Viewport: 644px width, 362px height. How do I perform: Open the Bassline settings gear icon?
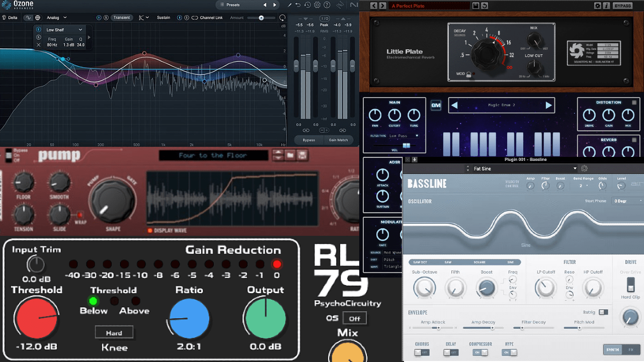click(x=584, y=168)
